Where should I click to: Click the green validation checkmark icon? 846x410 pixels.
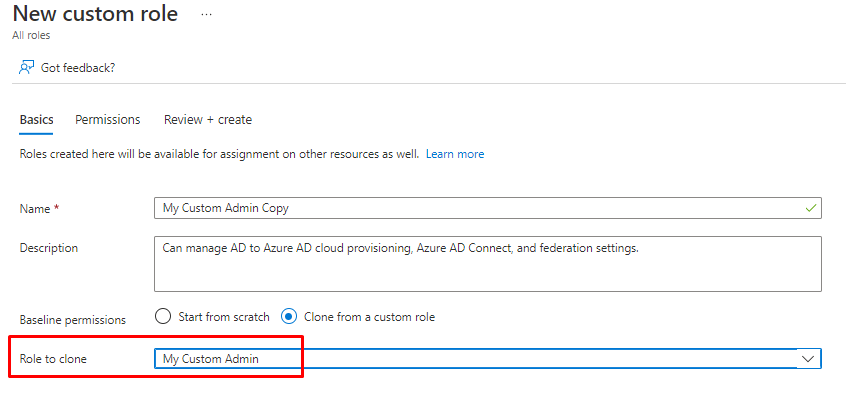(811, 208)
